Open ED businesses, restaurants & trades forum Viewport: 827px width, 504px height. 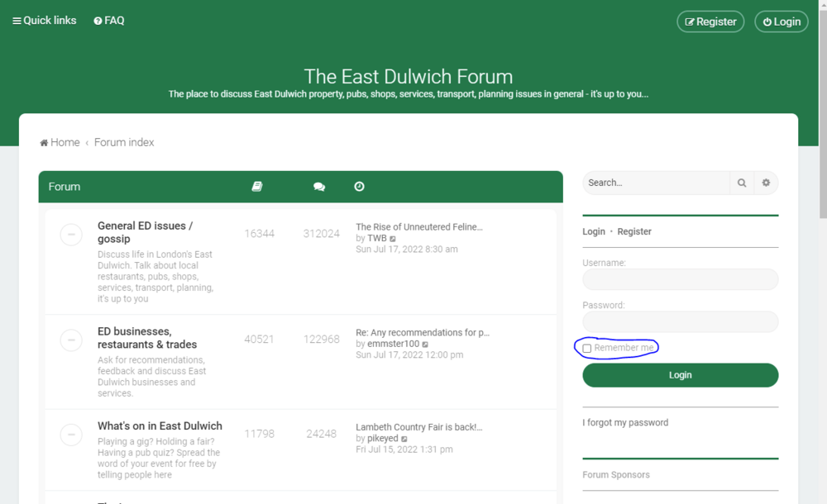click(x=147, y=338)
